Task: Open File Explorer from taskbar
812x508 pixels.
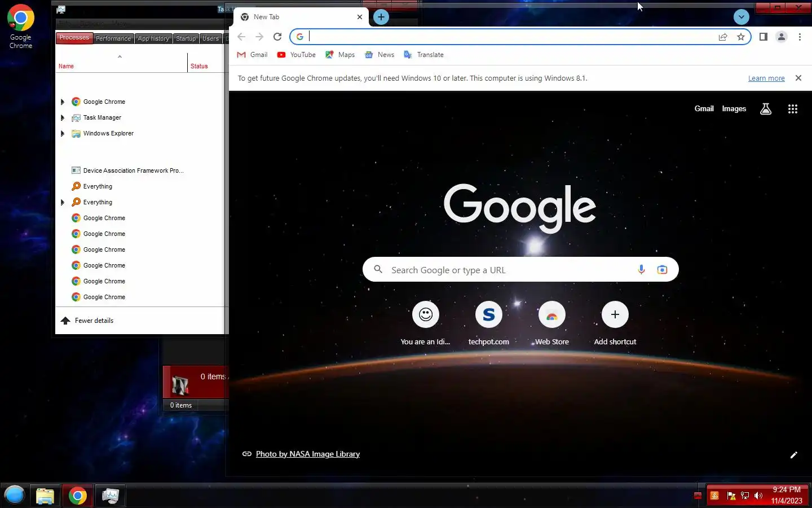Action: point(45,496)
